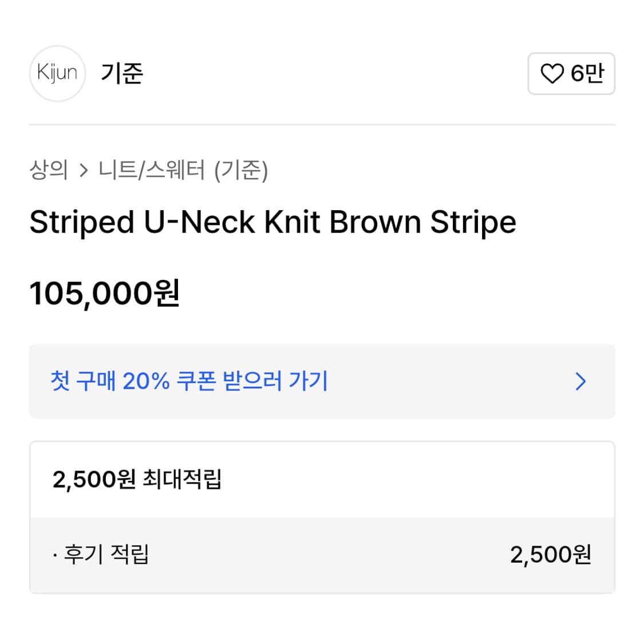Click the (기준) part of the breadcrumb
This screenshot has height=644, width=644.
tap(241, 169)
